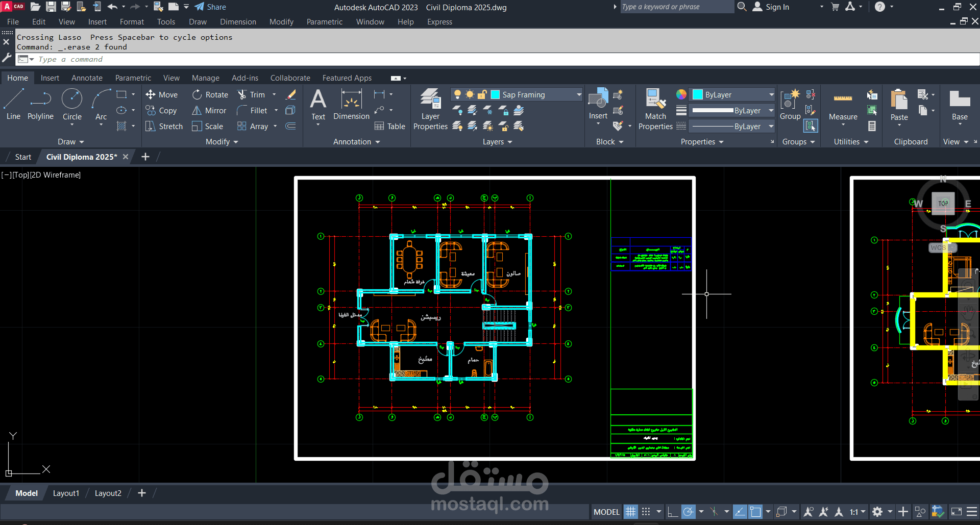Image resolution: width=980 pixels, height=525 pixels.
Task: Toggle ortho mode in status bar
Action: [x=673, y=512]
